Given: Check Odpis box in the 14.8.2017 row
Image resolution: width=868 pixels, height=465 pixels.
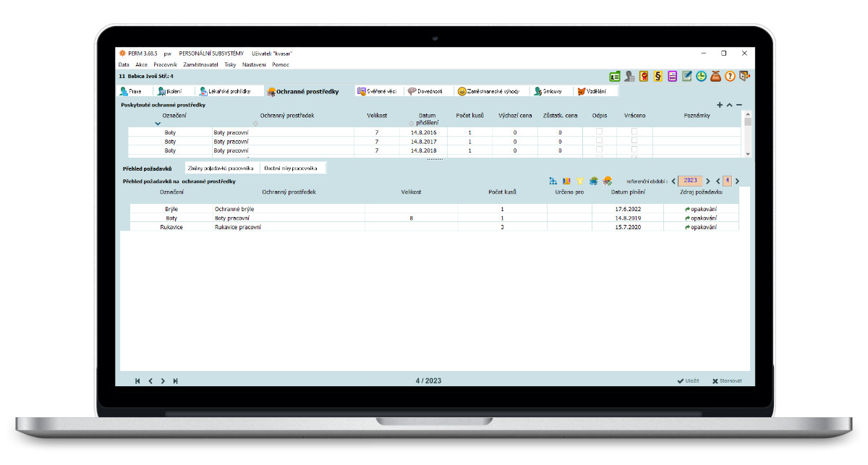Looking at the screenshot, I should (x=599, y=141).
